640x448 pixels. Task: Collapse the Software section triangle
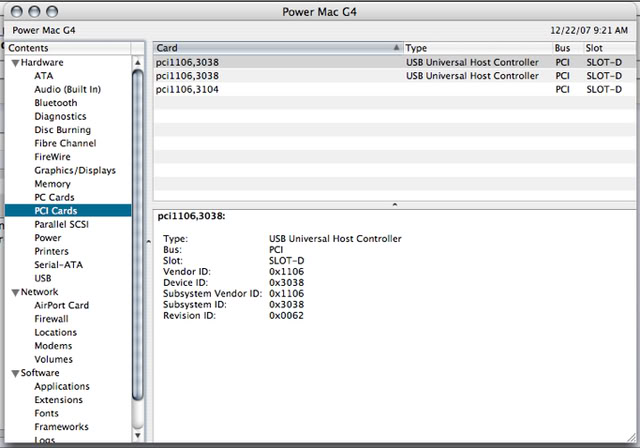(x=16, y=373)
